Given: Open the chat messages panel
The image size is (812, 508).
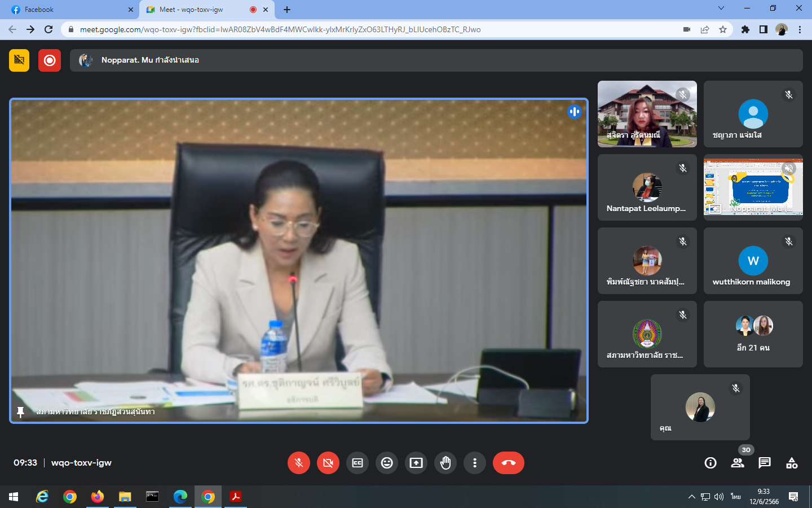Looking at the screenshot, I should click(765, 463).
